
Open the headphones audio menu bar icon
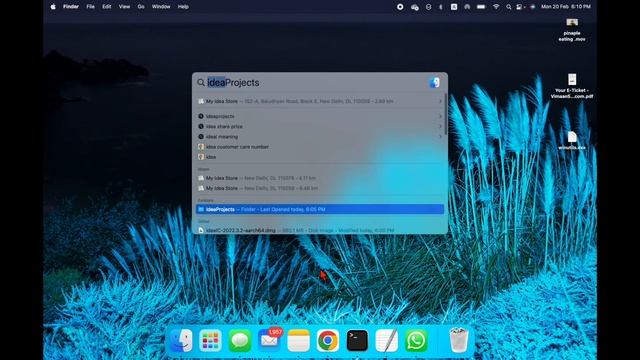(467, 7)
